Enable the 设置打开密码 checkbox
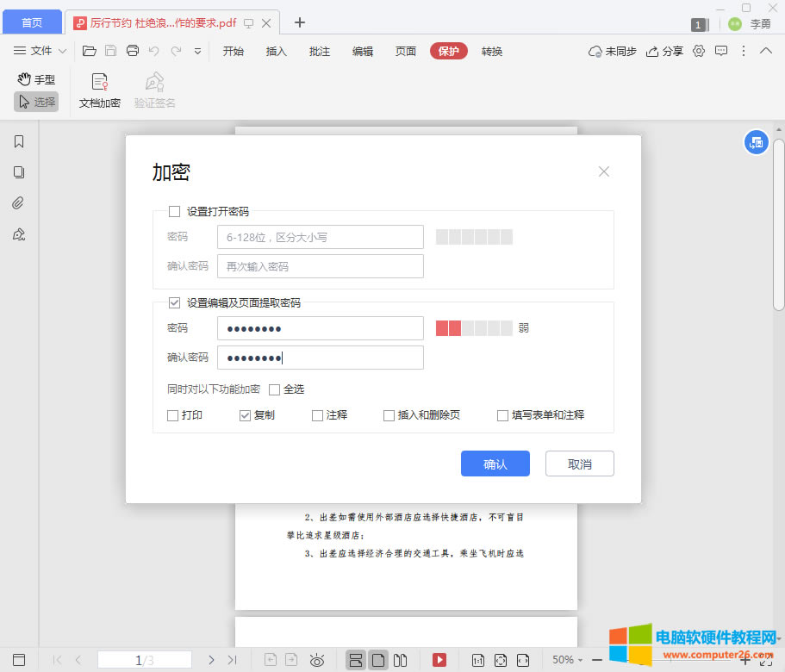The width and height of the screenshot is (785, 672). click(175, 211)
